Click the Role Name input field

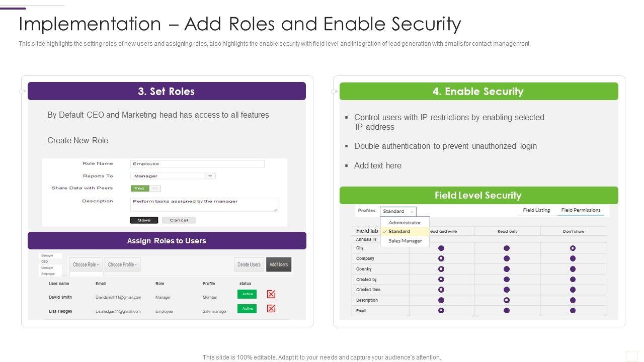[197, 164]
